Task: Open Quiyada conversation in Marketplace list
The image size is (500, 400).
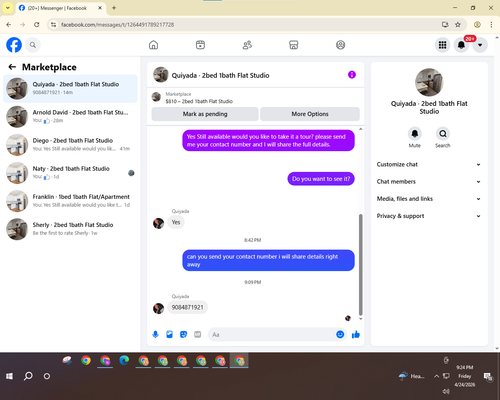Action: pyautogui.click(x=70, y=88)
